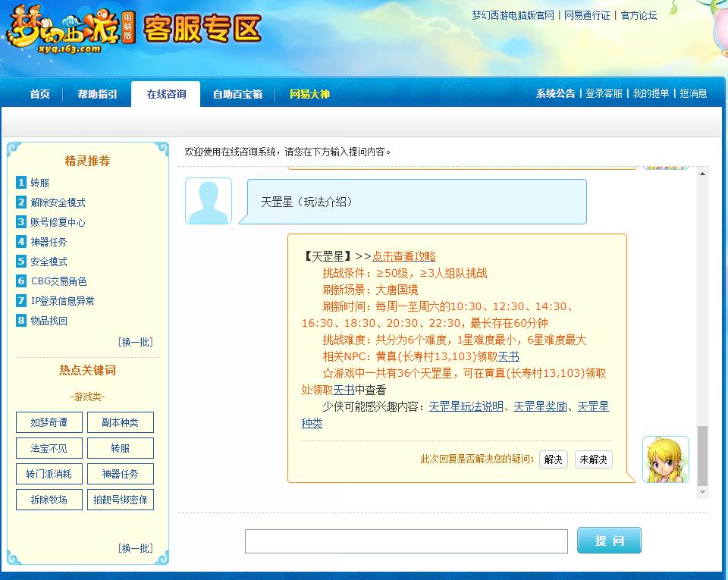This screenshot has width=728, height=580.
Task: Click 换一批 under 精灵推荐 list
Action: pyautogui.click(x=135, y=342)
